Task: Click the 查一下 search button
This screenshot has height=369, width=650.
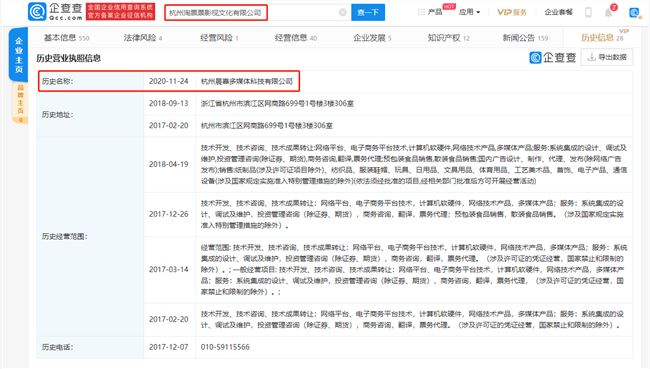Action: (x=368, y=12)
